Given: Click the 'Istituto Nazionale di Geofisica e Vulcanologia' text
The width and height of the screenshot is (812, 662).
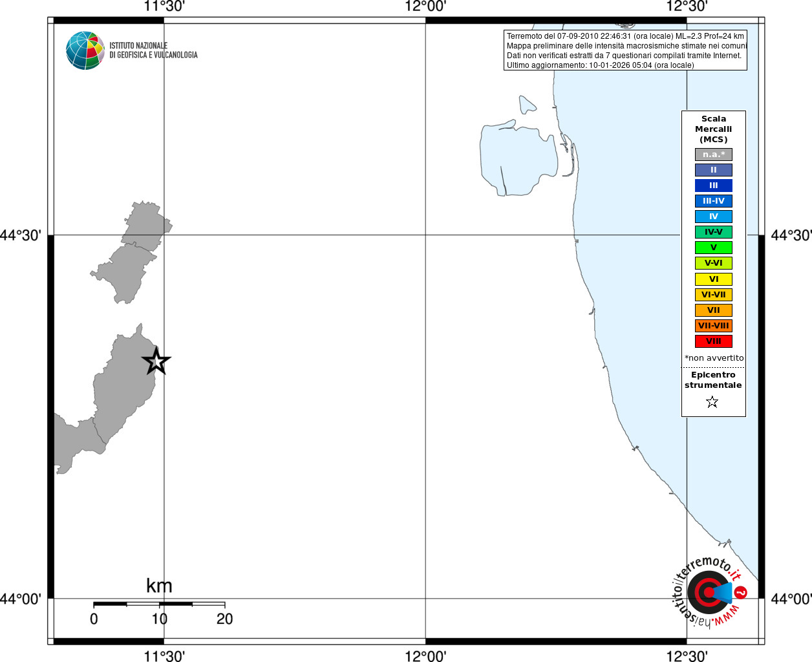Looking at the screenshot, I should (153, 50).
